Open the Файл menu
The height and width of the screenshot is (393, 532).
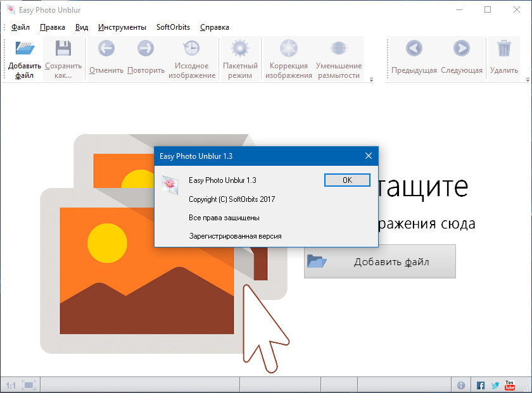[20, 27]
